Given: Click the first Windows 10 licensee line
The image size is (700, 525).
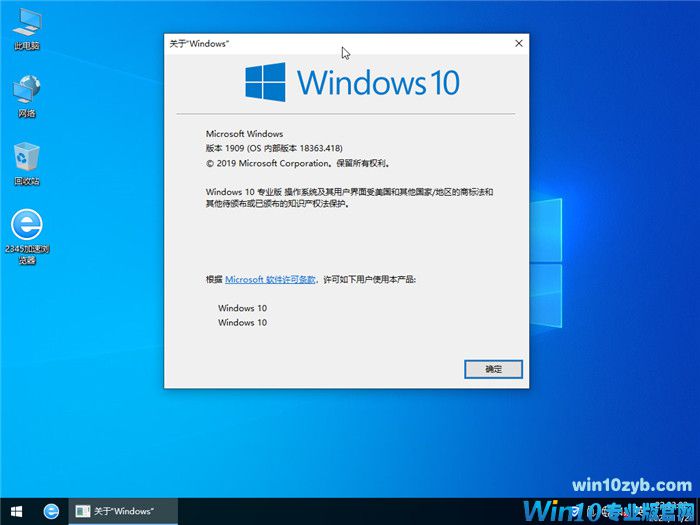Looking at the screenshot, I should (x=242, y=308).
